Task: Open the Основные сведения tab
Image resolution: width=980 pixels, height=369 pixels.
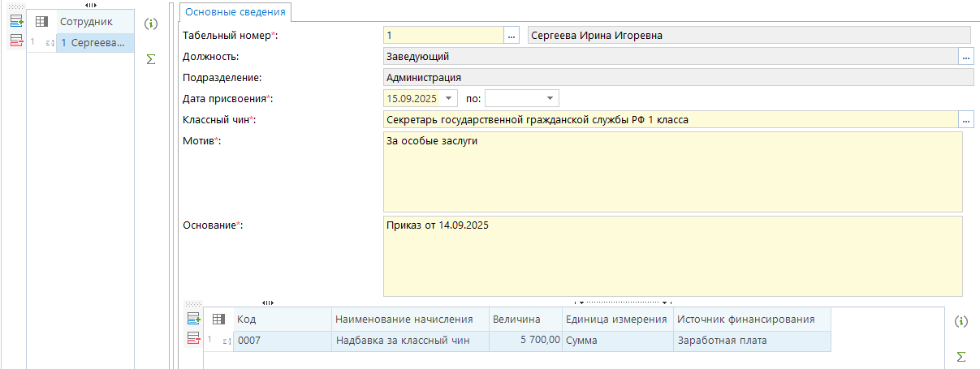Action: click(x=235, y=12)
